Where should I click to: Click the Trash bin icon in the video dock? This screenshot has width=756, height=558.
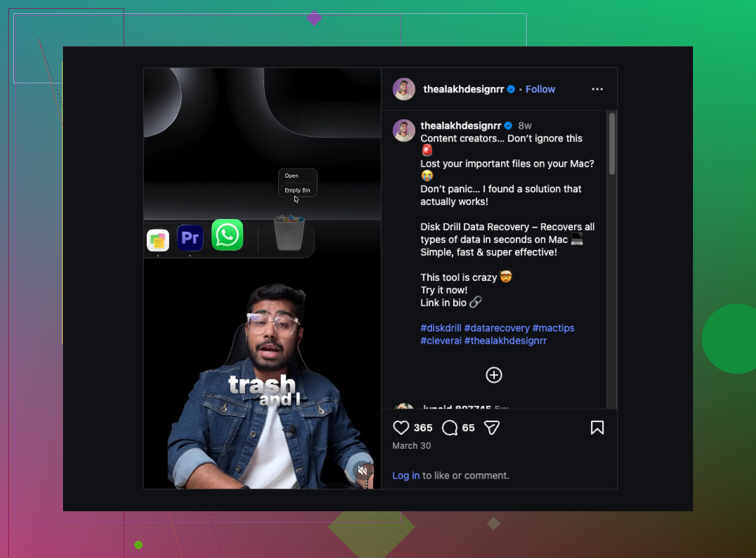pyautogui.click(x=289, y=233)
